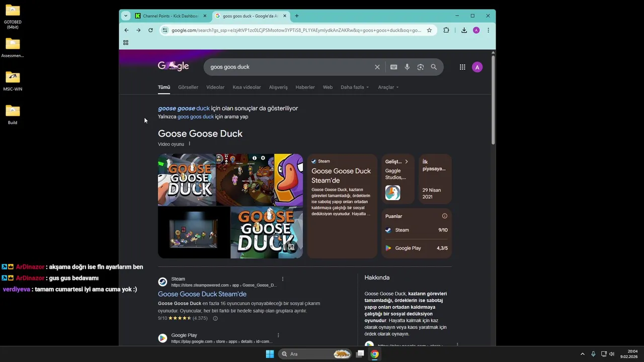644x362 pixels.
Task: Bookmark this page with star icon
Action: [x=429, y=30]
